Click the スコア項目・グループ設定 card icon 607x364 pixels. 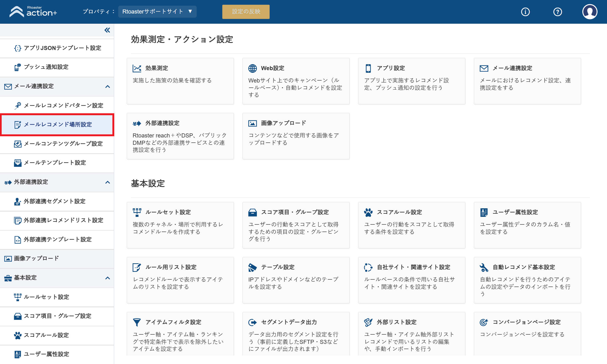(252, 212)
